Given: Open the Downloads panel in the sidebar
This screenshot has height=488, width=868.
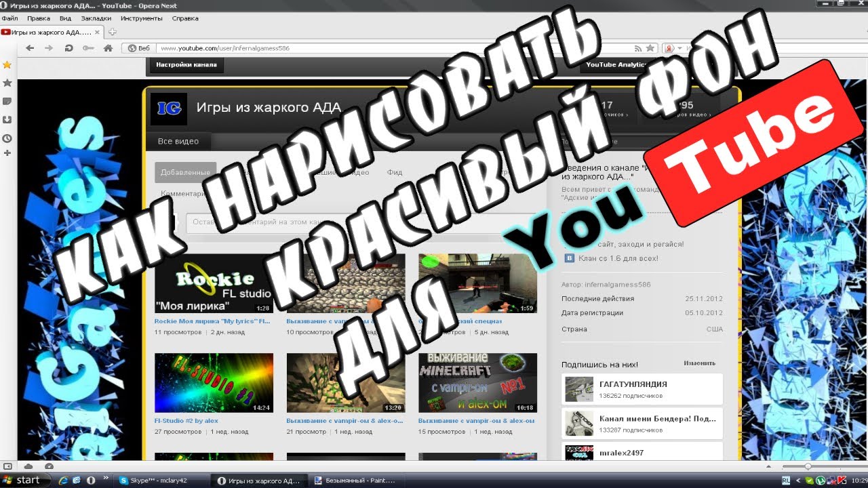Looking at the screenshot, I should pos(7,119).
